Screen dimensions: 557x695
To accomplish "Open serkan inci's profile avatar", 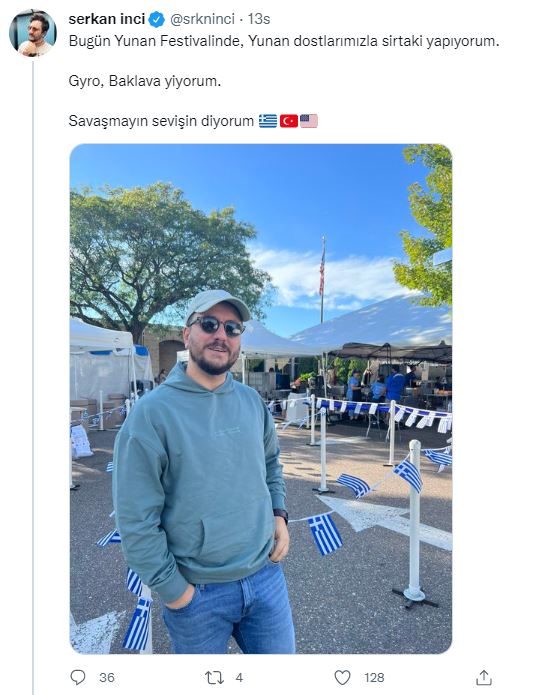I will [x=33, y=33].
